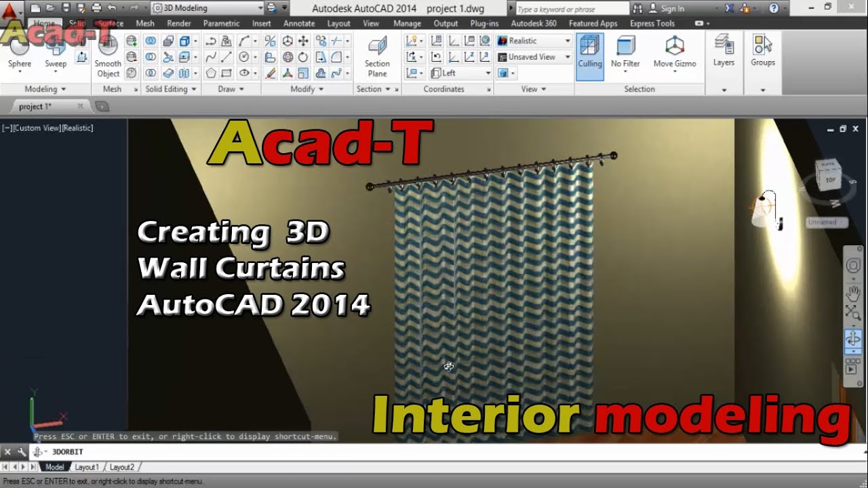Switch to the Model tab
Screen dimensions: 868x488
54,467
